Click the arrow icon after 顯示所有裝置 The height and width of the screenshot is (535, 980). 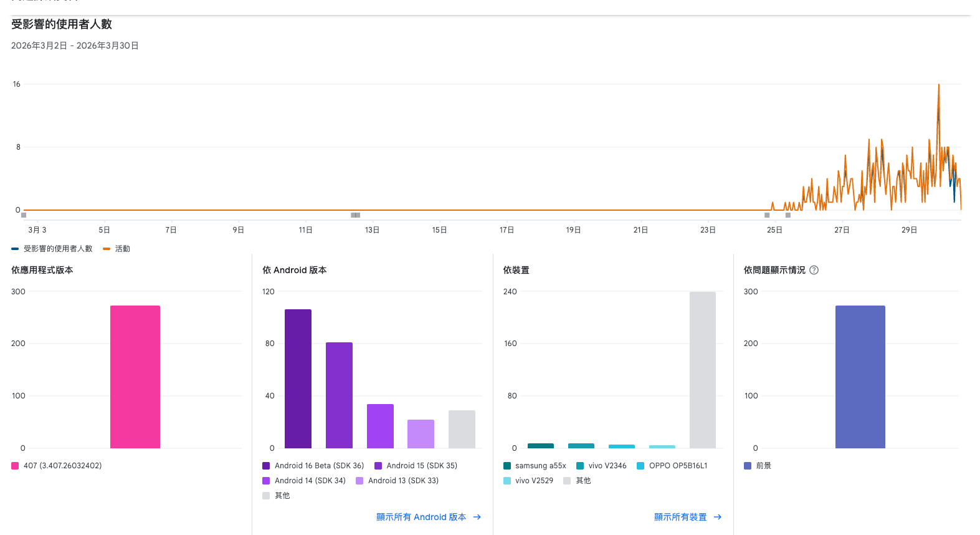coord(718,517)
